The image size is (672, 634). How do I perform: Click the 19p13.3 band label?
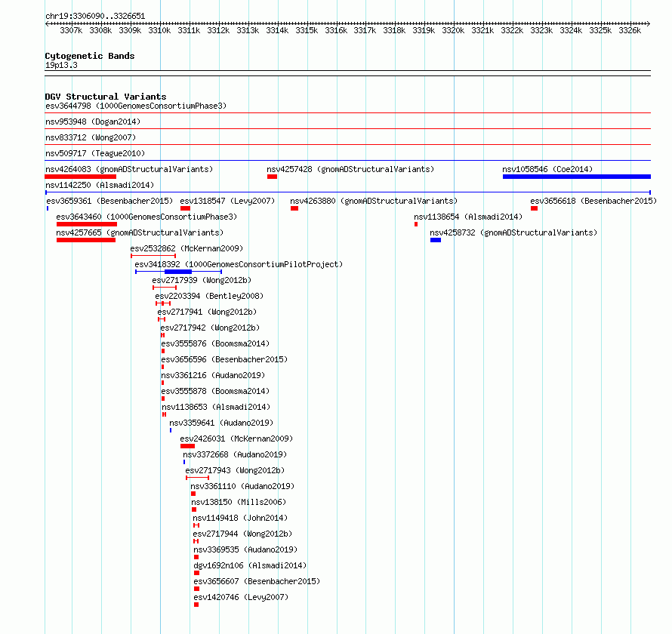click(x=61, y=65)
